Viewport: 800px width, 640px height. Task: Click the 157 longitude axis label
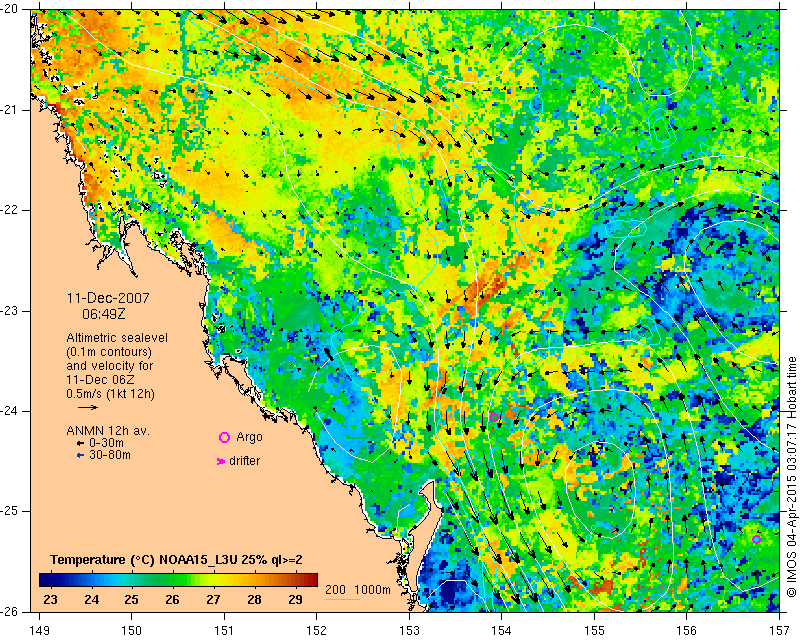(779, 630)
